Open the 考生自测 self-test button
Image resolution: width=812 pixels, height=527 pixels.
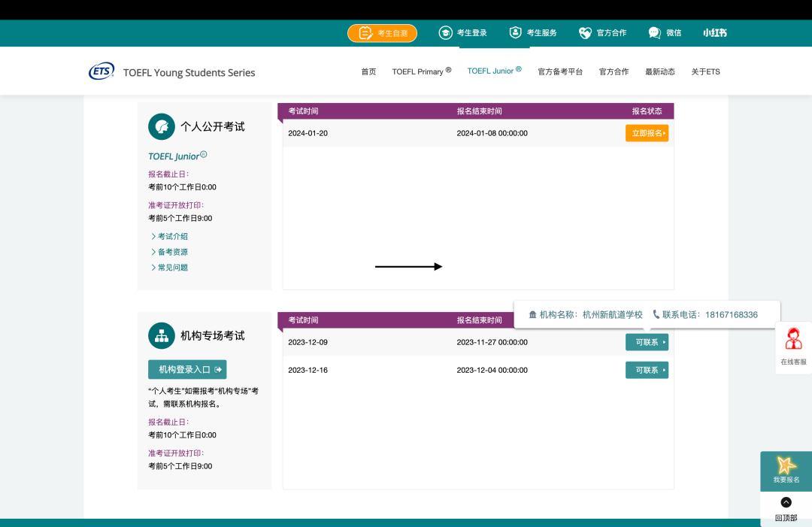click(x=382, y=33)
